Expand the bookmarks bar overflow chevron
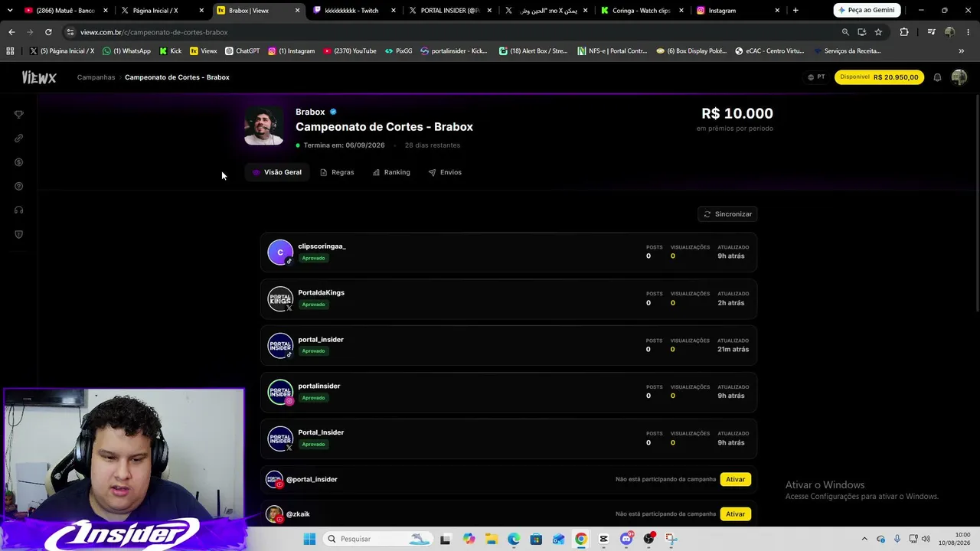 click(x=962, y=51)
